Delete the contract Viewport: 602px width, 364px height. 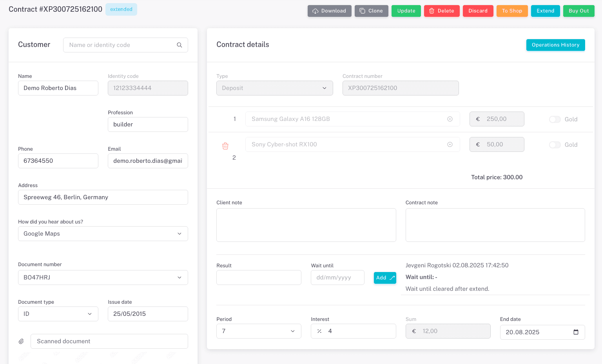click(x=442, y=11)
